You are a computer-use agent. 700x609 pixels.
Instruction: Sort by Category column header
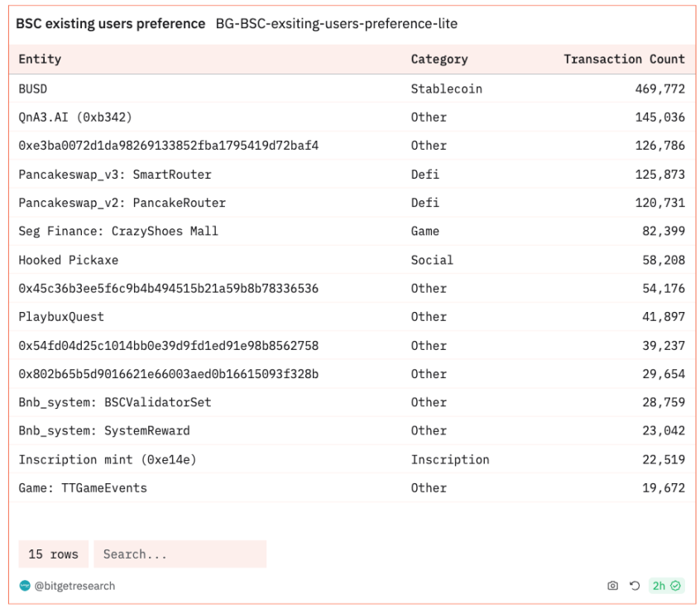439,60
